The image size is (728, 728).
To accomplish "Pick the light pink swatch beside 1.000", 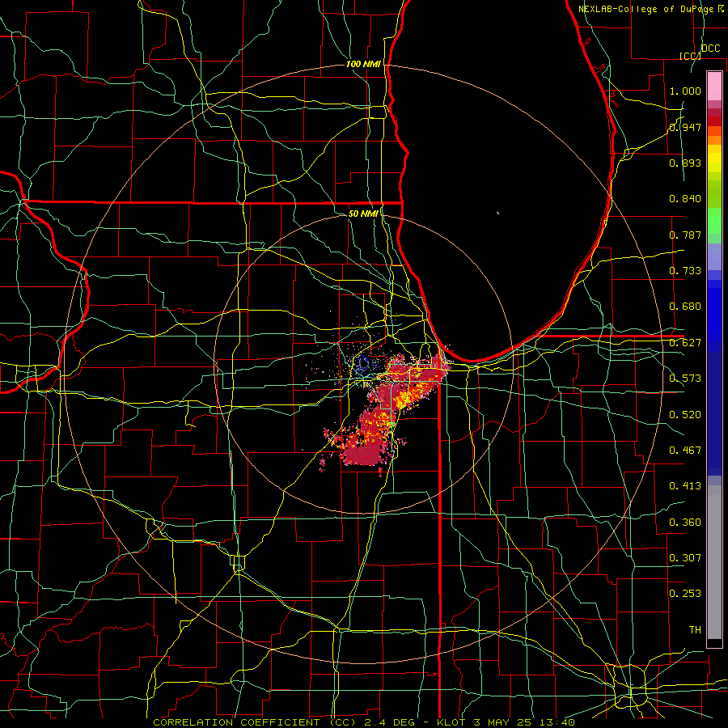I will click(x=714, y=87).
